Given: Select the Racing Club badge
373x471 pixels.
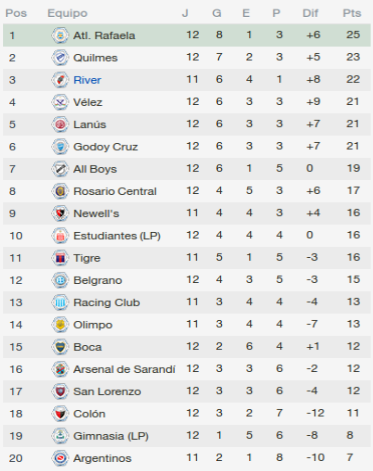Looking at the screenshot, I should 60,303.
